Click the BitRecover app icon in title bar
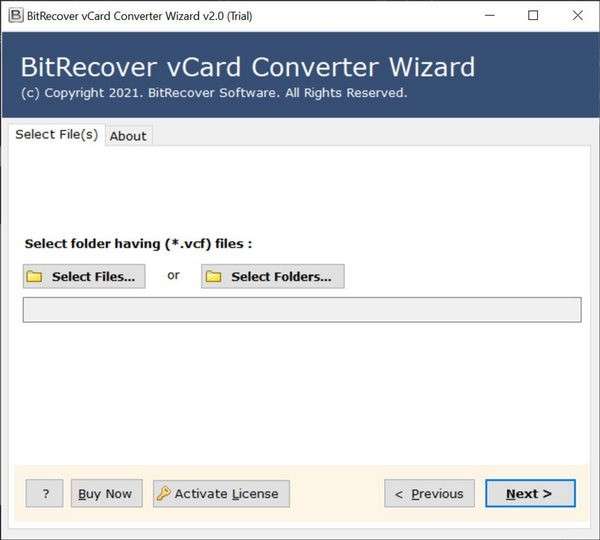The image size is (600, 540). pyautogui.click(x=16, y=16)
